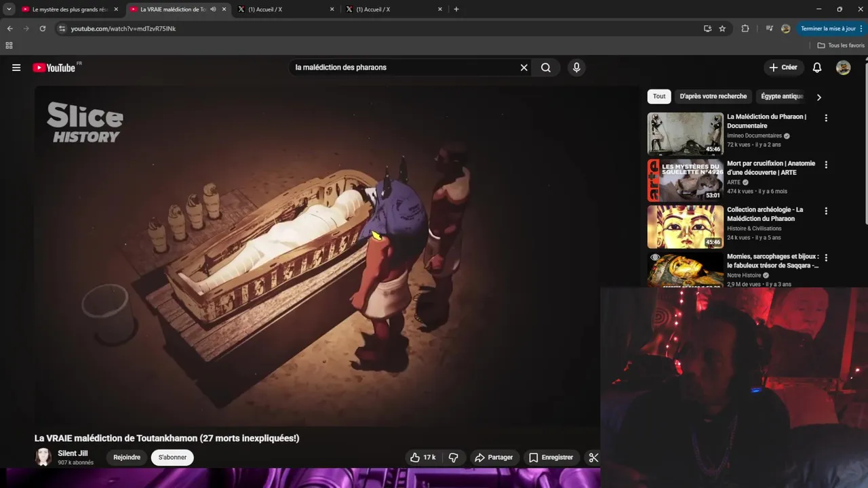Like the video with 17 k
Viewport: 868px width, 488px height.
click(422, 457)
